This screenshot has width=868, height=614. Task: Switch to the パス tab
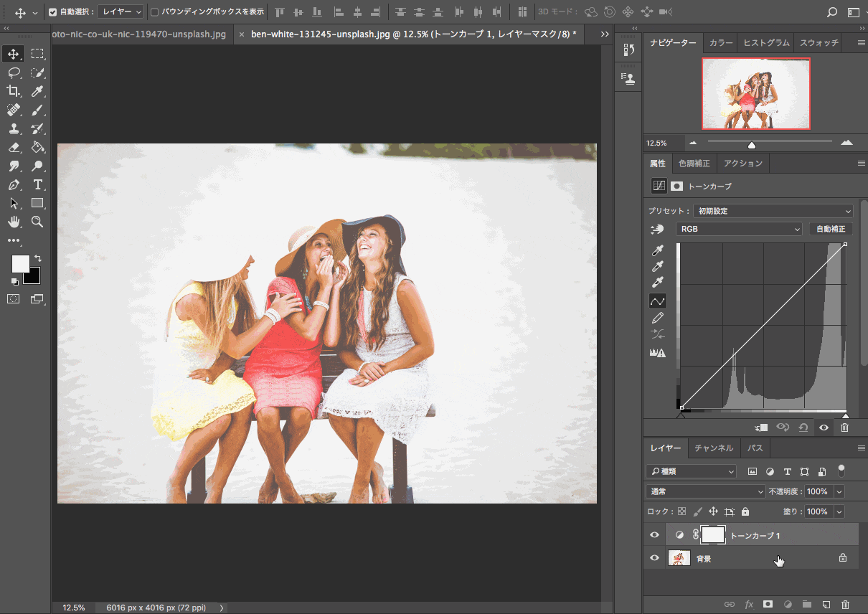[x=755, y=448]
